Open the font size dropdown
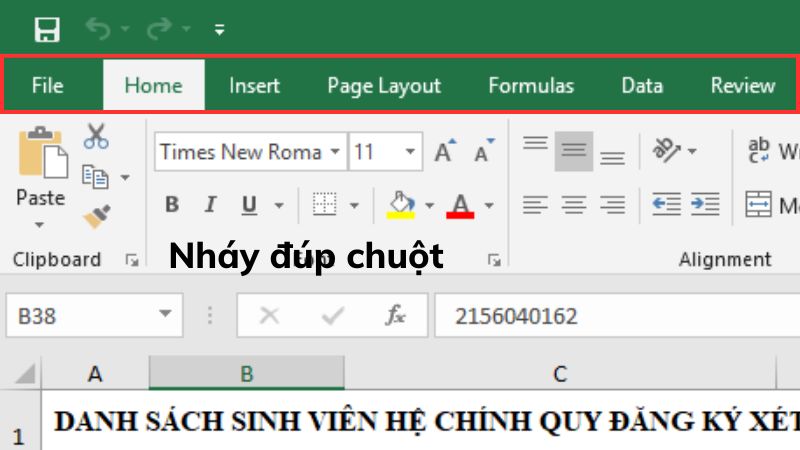The height and width of the screenshot is (450, 800). 411,152
